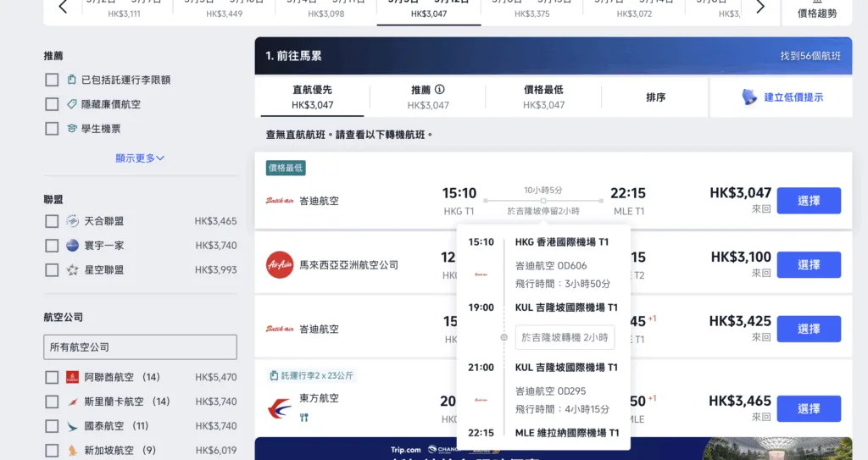Expand 顯示更多 under recommendations
The width and height of the screenshot is (868, 460).
(x=140, y=158)
